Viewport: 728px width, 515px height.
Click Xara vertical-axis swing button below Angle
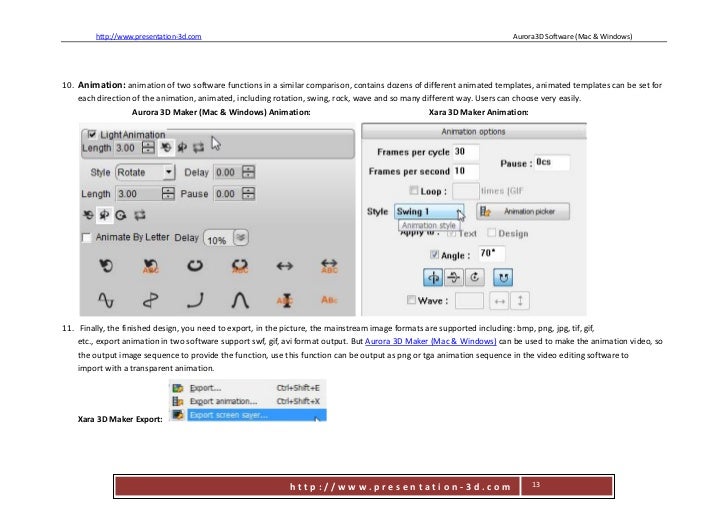[x=433, y=277]
